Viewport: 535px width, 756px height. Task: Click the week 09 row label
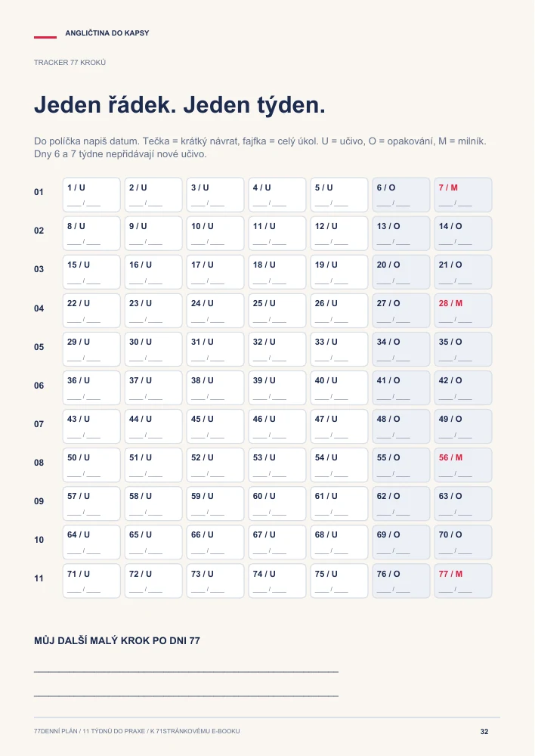coord(39,501)
